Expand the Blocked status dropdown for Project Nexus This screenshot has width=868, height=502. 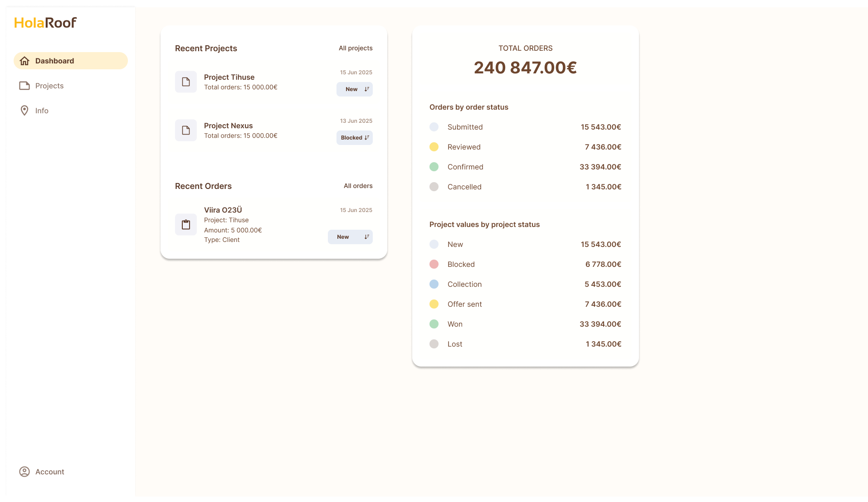coord(355,138)
